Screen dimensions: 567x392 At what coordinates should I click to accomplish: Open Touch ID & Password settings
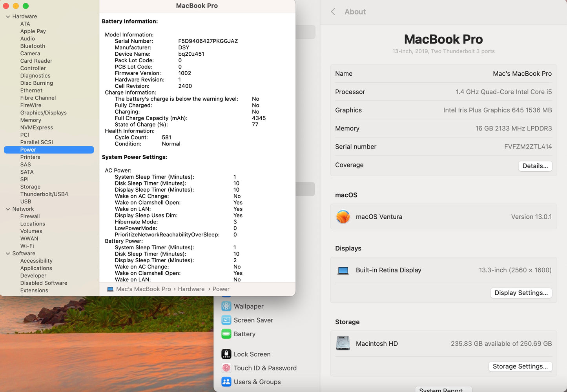pyautogui.click(x=265, y=368)
